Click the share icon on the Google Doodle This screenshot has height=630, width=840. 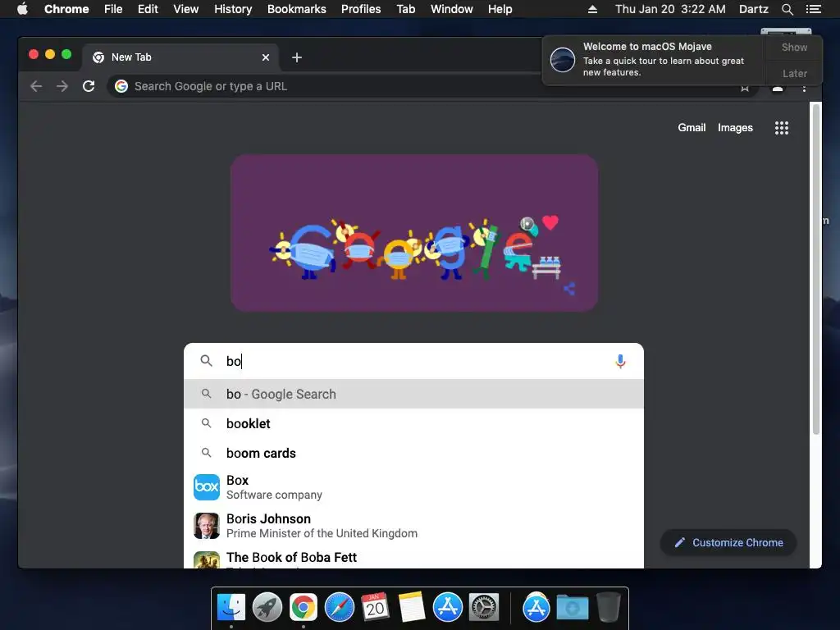pyautogui.click(x=569, y=289)
